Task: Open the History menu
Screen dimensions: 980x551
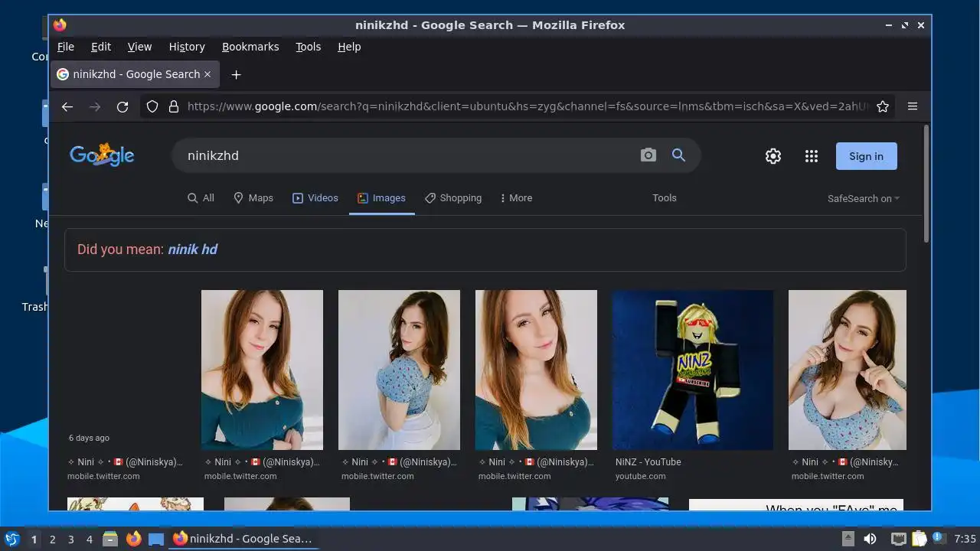Action: point(187,47)
